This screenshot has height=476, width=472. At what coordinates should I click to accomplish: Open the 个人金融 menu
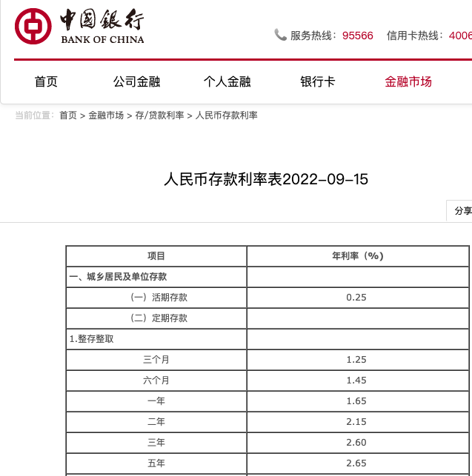tap(227, 81)
